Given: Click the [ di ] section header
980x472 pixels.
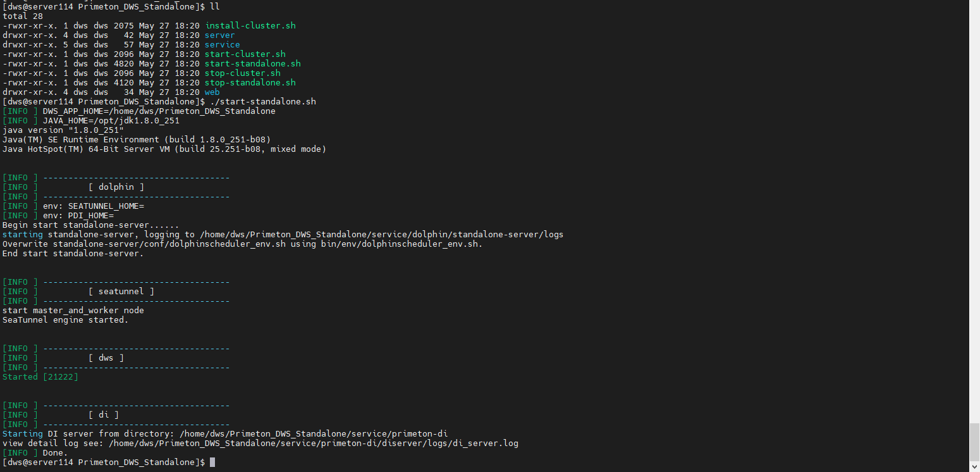Looking at the screenshot, I should coord(103,415).
